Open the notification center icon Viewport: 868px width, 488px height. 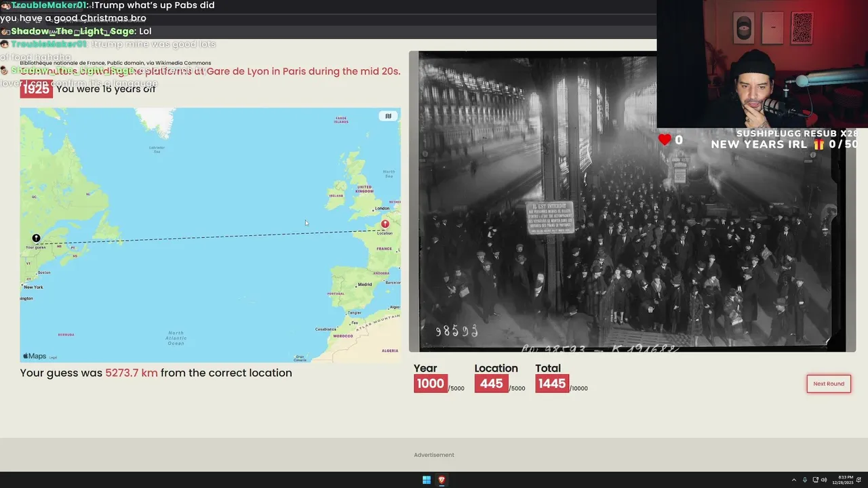click(859, 480)
